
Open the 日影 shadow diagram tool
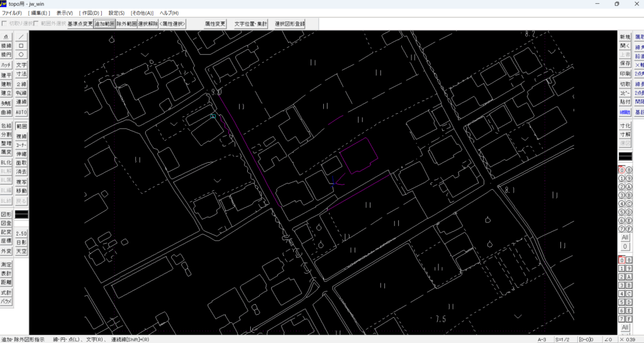point(21,242)
